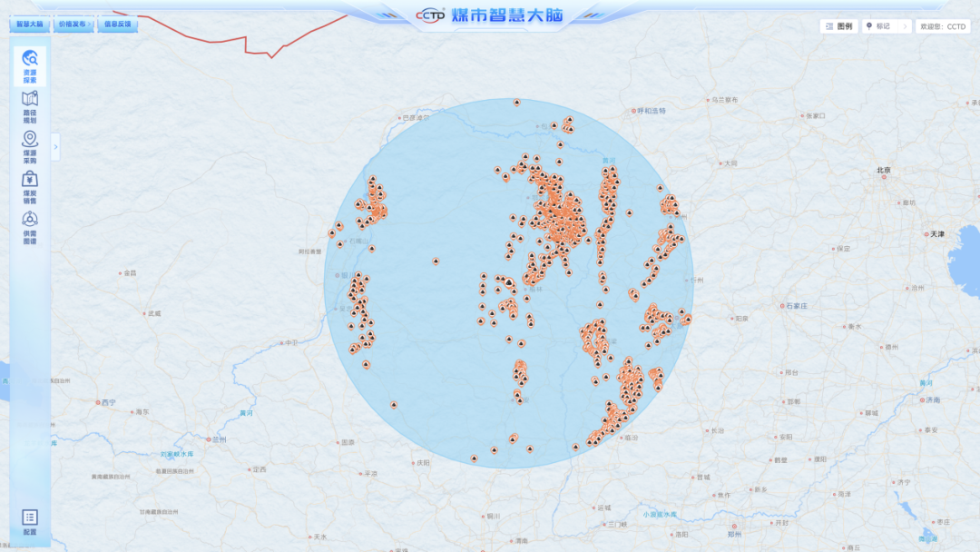The width and height of the screenshot is (980, 552).
Task: Click the 呼和浩特 city label
Action: (652, 111)
